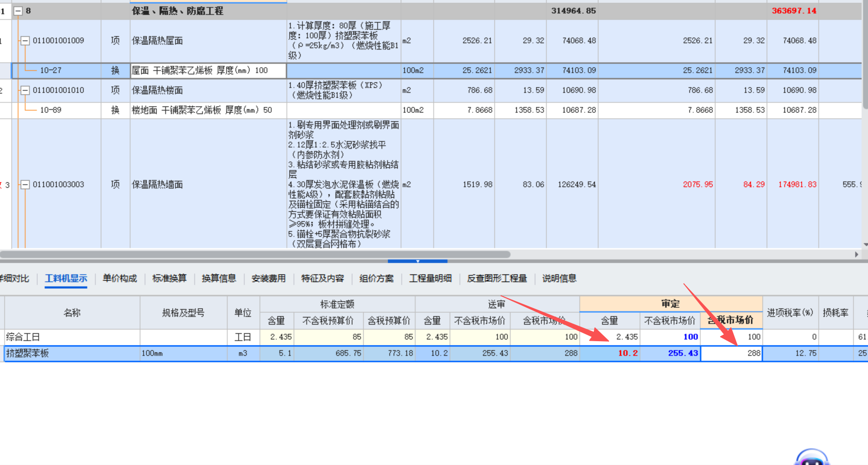Collapse item 011001003003 保温隔热墙面
The height and width of the screenshot is (465, 868).
click(25, 184)
